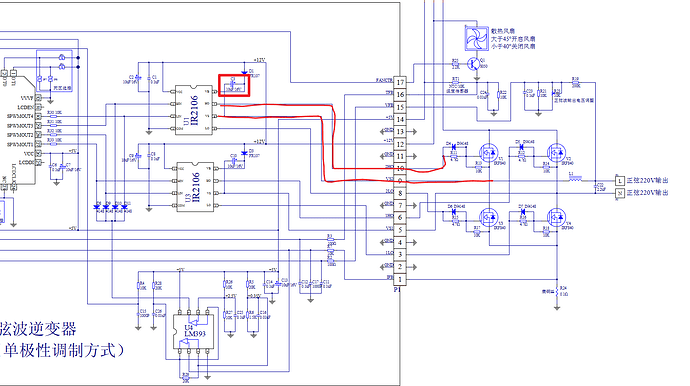This screenshot has height=386, width=690.
Task: Select the Q1 transistor symbol
Action: coord(474,64)
